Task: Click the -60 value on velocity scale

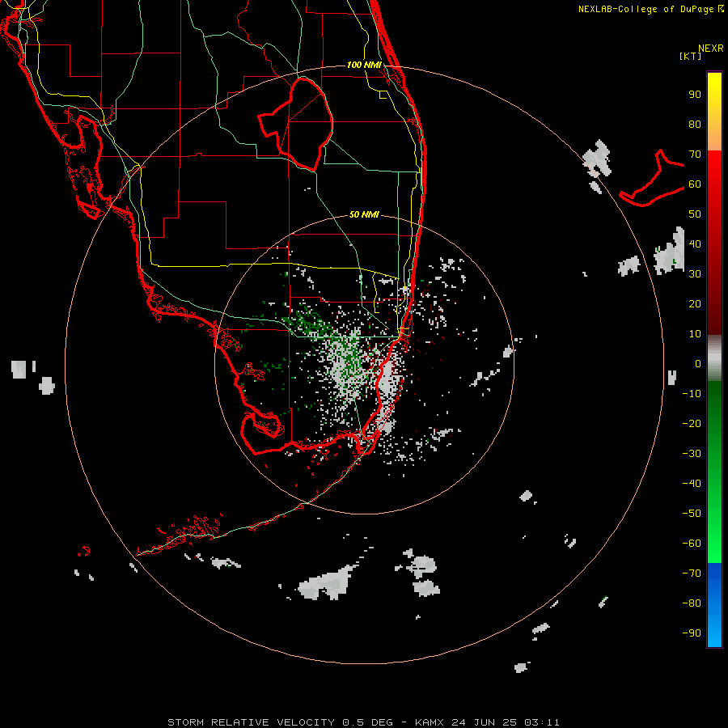Action: 692,544
